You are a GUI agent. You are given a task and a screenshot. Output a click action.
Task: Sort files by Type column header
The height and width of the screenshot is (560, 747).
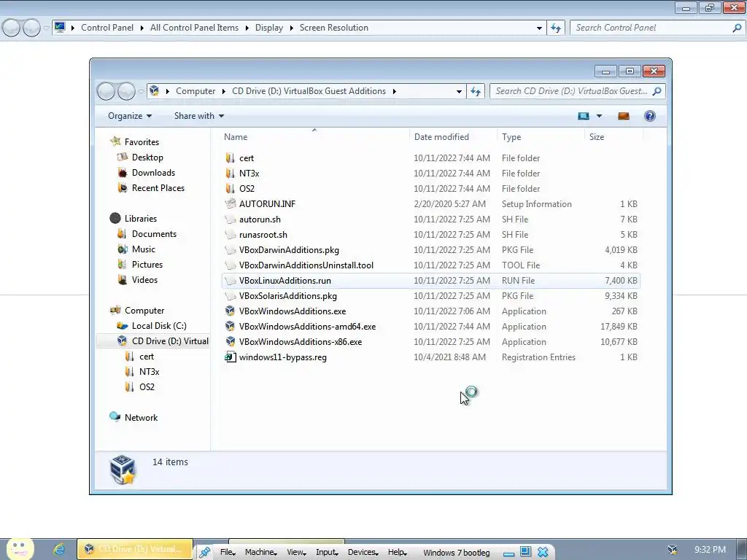[x=541, y=136]
